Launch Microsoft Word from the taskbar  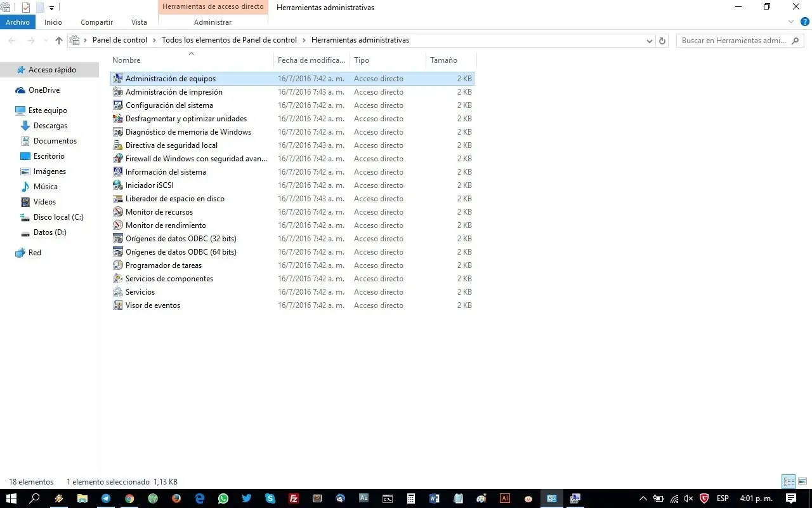click(434, 498)
